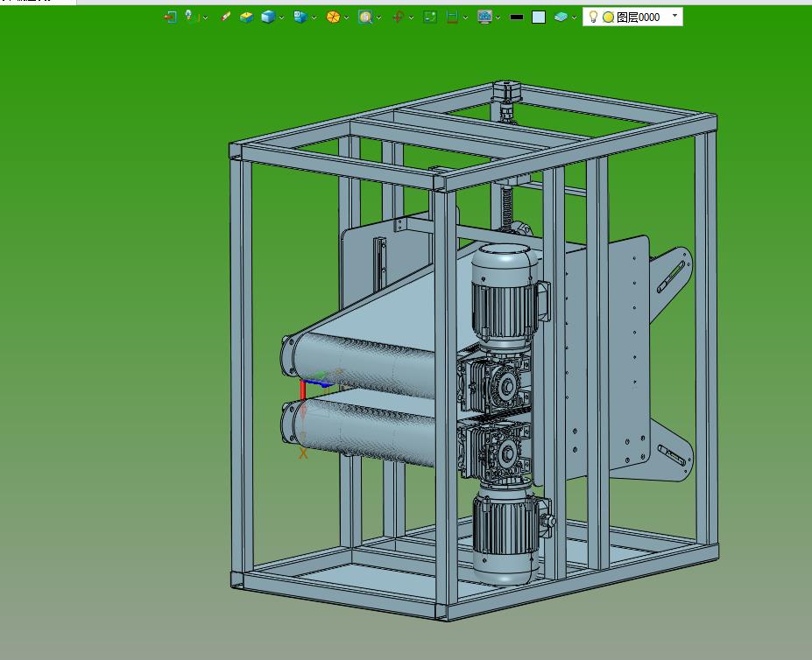Image resolution: width=812 pixels, height=660 pixels.
Task: Expand the orange sphere render dropdown
Action: click(x=347, y=18)
